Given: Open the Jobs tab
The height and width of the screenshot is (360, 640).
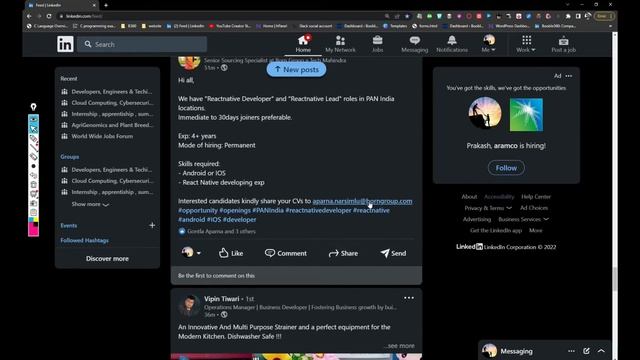Looking at the screenshot, I should [378, 44].
